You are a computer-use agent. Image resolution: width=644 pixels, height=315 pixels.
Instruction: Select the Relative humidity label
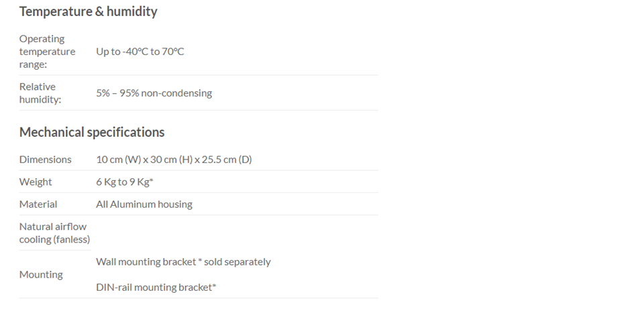pyautogui.click(x=40, y=92)
